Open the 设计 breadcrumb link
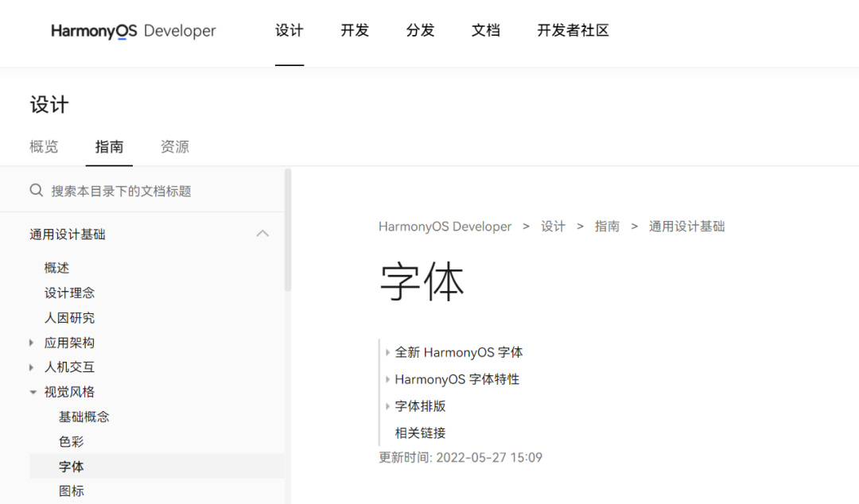 click(554, 226)
